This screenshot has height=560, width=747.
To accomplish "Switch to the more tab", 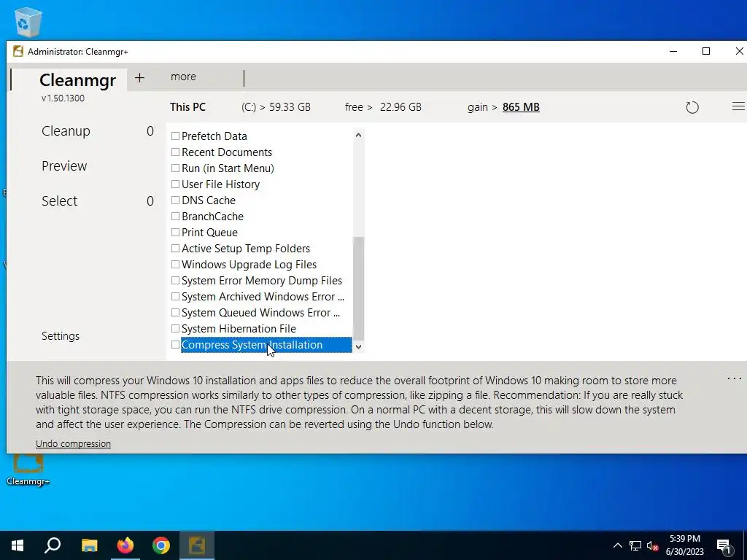I will pos(183,77).
